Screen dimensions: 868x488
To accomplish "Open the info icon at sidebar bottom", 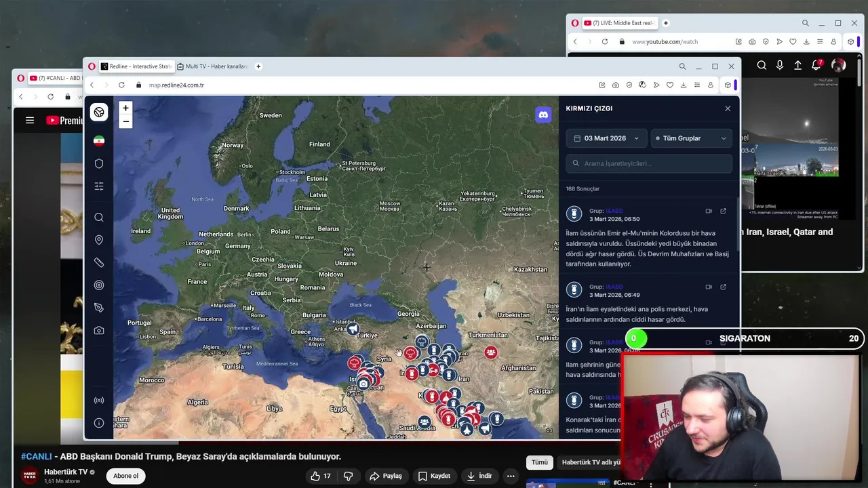I will pos(99,423).
